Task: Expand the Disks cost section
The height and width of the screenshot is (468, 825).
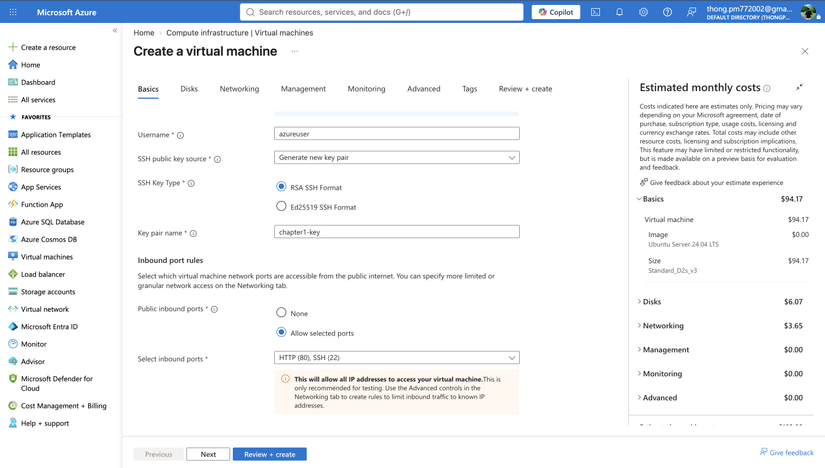Action: pyautogui.click(x=639, y=302)
